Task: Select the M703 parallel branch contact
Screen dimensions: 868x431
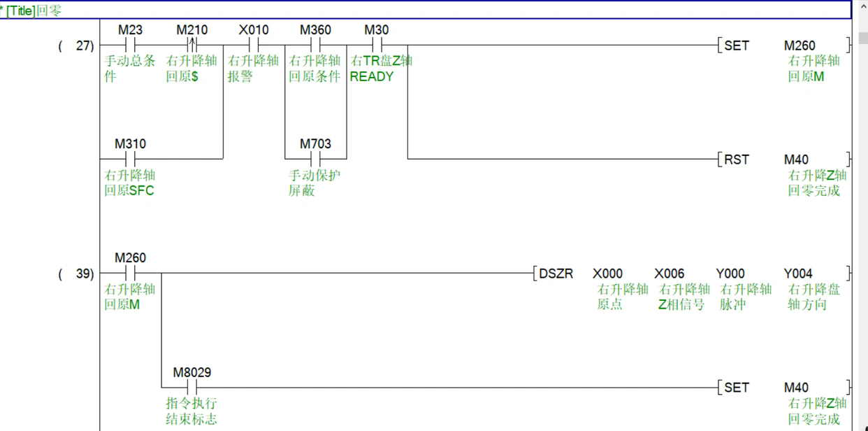Action: 315,159
